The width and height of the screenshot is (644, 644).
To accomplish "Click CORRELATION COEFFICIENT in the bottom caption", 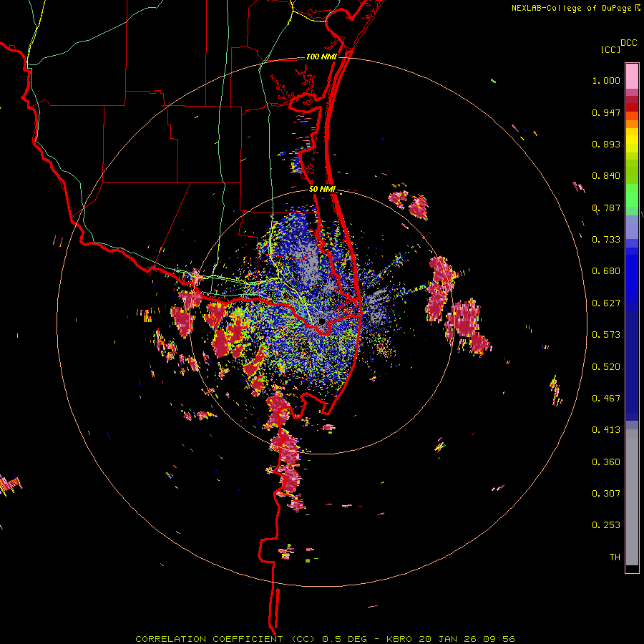I will tap(209, 639).
